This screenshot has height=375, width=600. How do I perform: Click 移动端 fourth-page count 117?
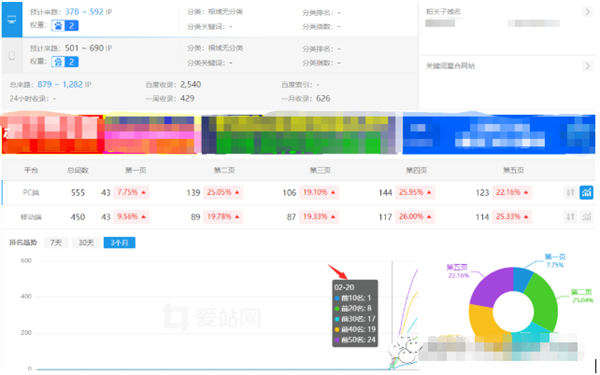point(385,217)
